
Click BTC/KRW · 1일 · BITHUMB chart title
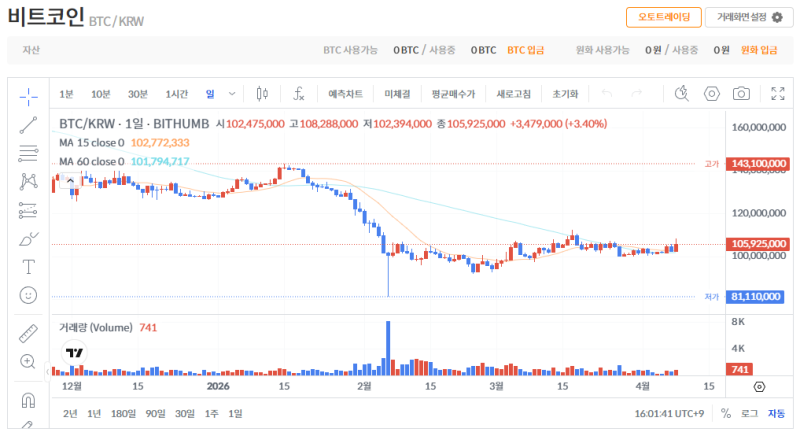[x=134, y=124]
